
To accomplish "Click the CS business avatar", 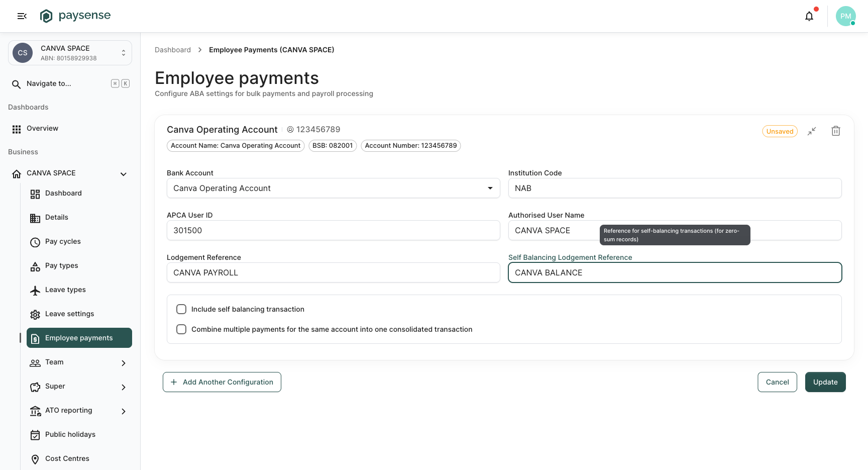I will point(23,53).
